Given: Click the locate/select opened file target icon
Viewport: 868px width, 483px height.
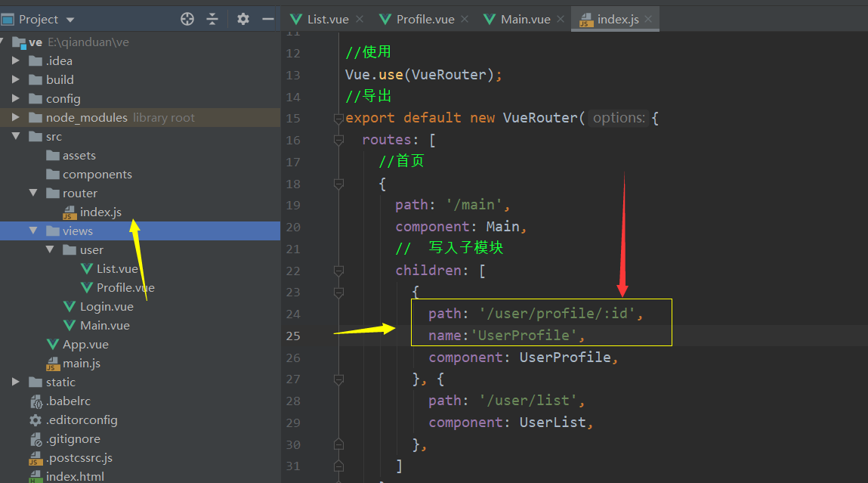Looking at the screenshot, I should coord(187,20).
